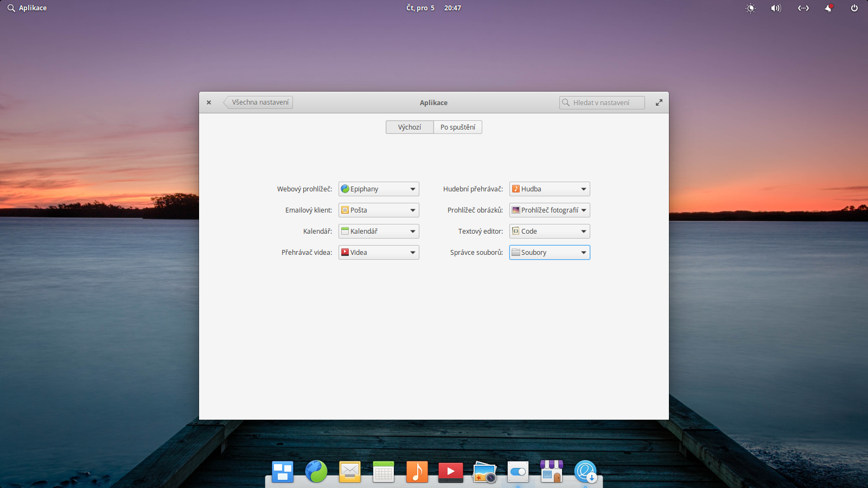Launch the Calendar app from the dock

tap(384, 472)
